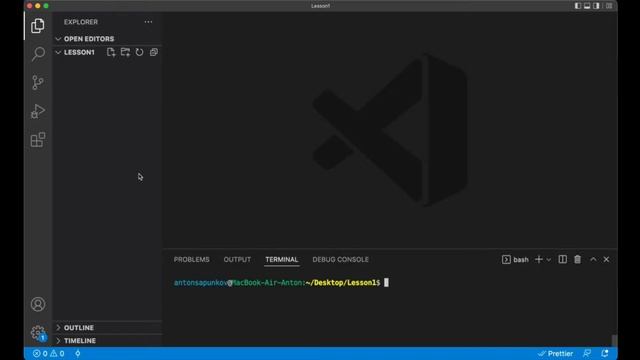Click the Prettier status bar item
Viewport: 640px width, 360px height.
coord(555,353)
